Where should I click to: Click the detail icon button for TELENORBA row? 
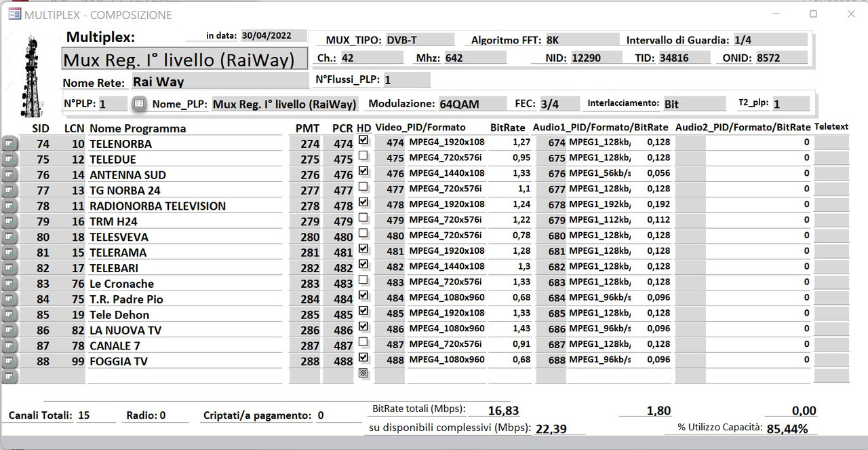9,143
